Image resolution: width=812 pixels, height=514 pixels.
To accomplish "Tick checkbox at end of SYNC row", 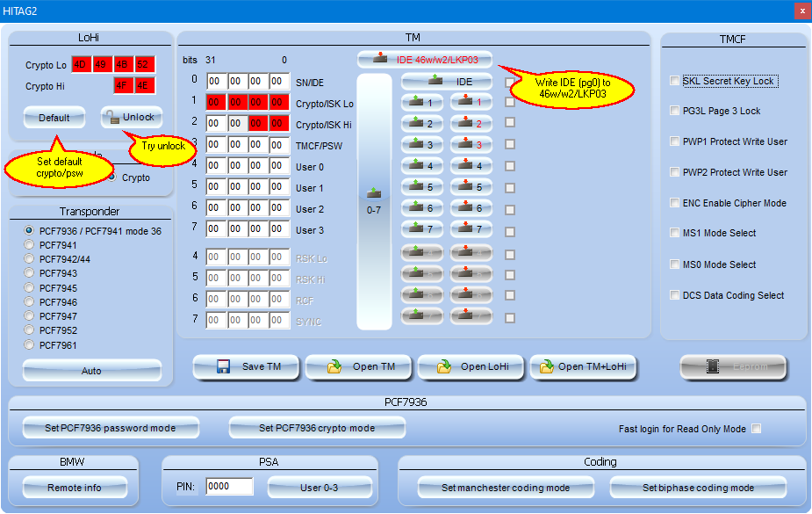I will [x=510, y=318].
